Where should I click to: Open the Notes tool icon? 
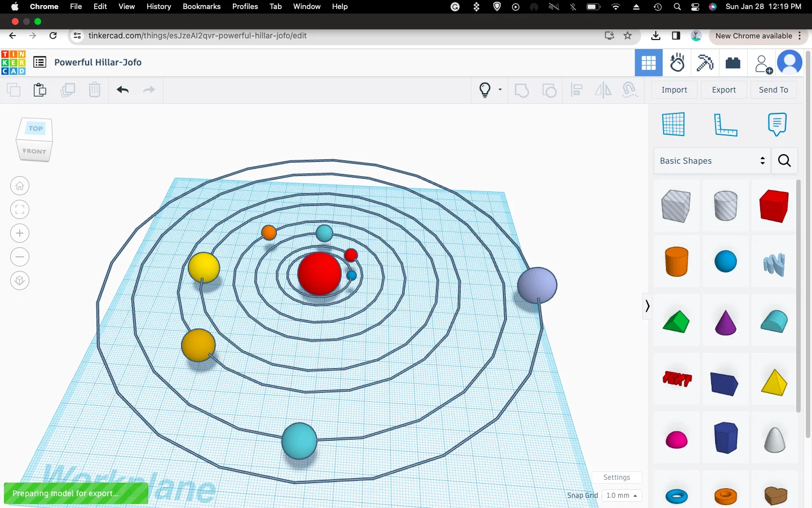(777, 124)
